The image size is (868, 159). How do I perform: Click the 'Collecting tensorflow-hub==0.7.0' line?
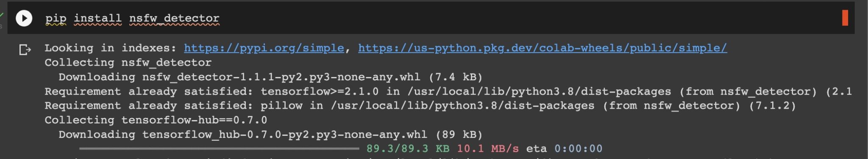[156, 120]
